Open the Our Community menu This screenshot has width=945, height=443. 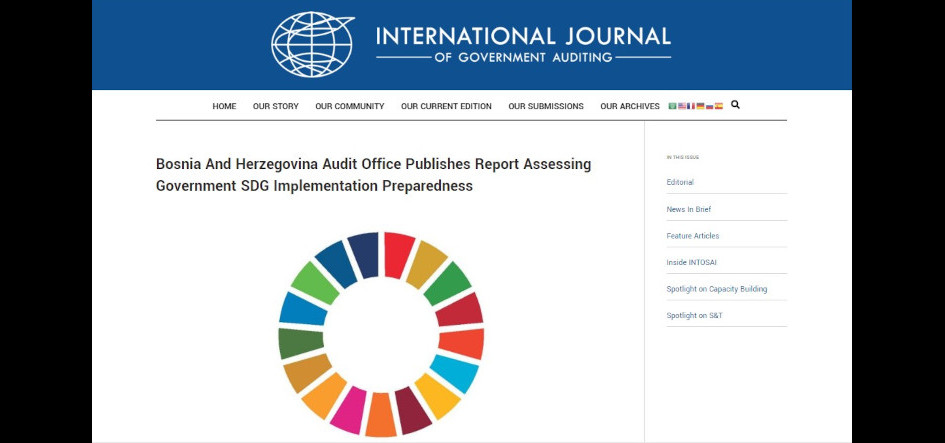[349, 106]
